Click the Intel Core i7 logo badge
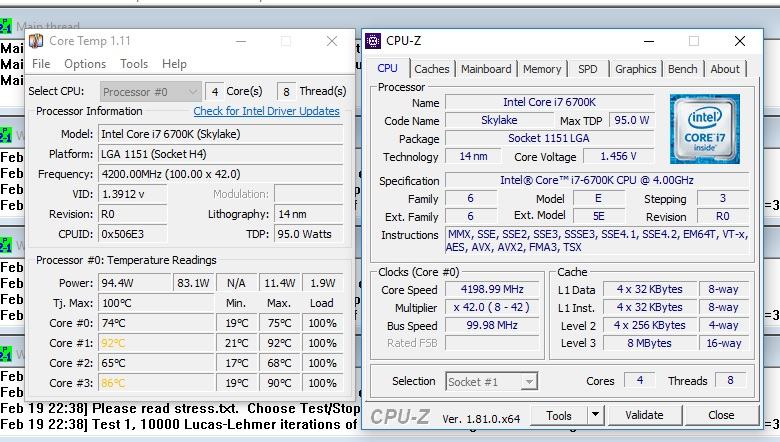 704,129
